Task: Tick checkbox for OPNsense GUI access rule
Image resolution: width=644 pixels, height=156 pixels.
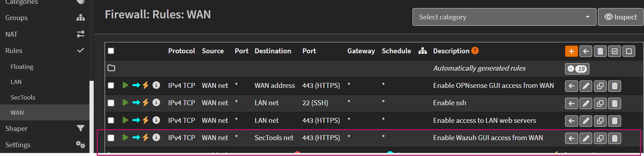Action: tap(111, 85)
